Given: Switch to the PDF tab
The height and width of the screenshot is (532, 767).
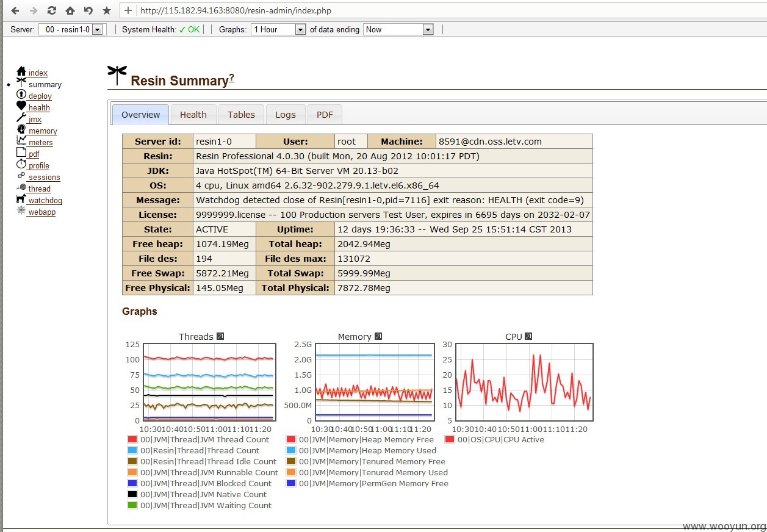Looking at the screenshot, I should click(x=325, y=114).
